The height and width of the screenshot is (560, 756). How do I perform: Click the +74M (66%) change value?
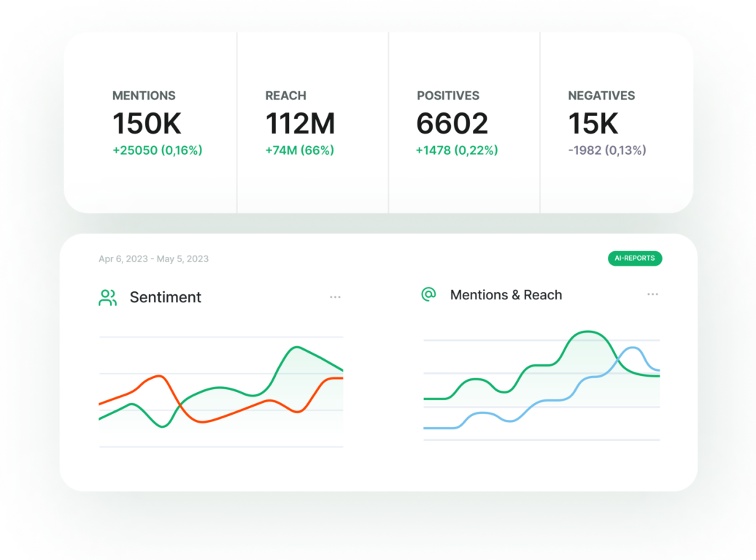pos(299,150)
